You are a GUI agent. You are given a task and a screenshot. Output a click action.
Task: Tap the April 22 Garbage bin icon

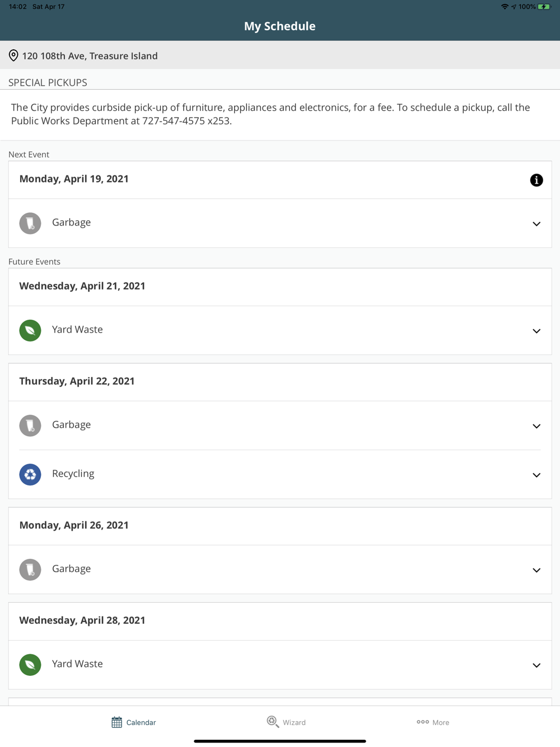pos(30,426)
